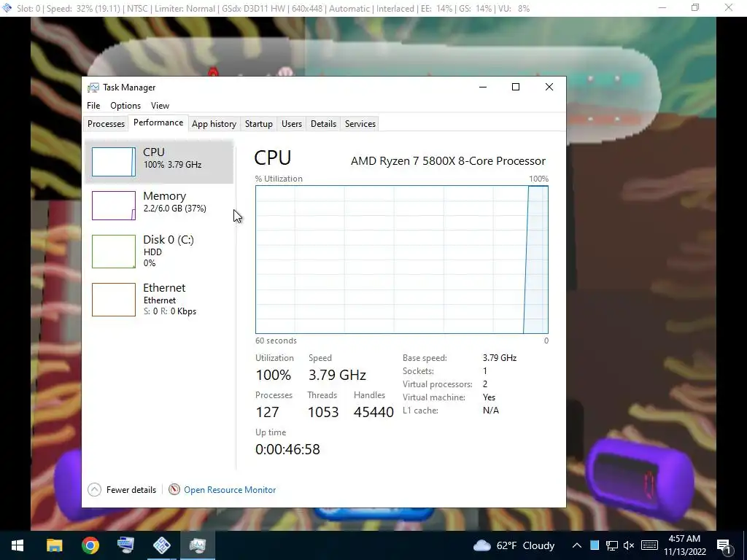Open the Options menu
747x560 pixels.
coord(125,106)
